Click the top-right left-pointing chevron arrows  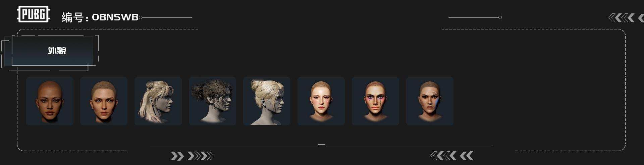pos(626,18)
